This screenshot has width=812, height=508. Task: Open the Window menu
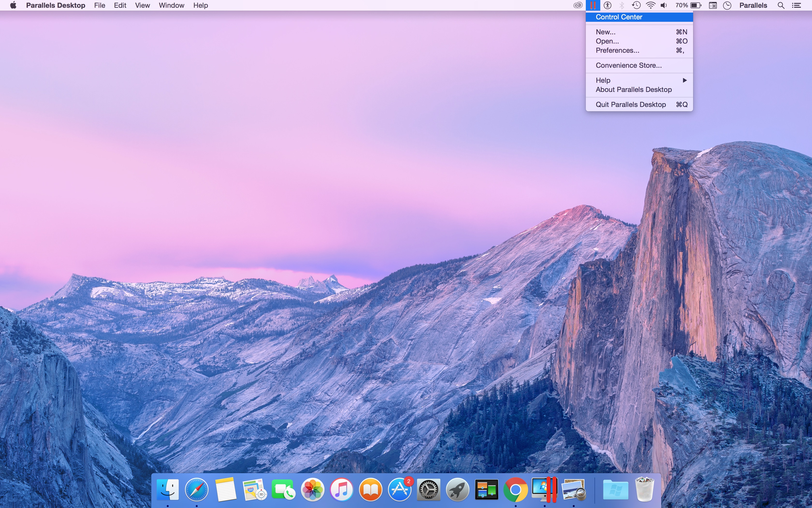pos(171,5)
